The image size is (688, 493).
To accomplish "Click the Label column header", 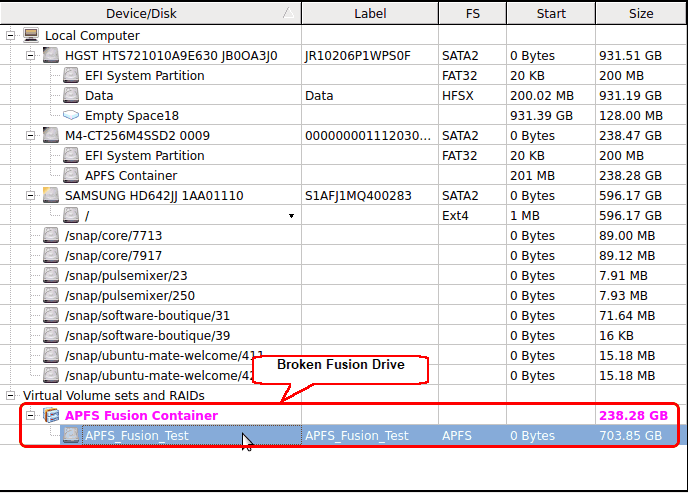I will click(370, 13).
